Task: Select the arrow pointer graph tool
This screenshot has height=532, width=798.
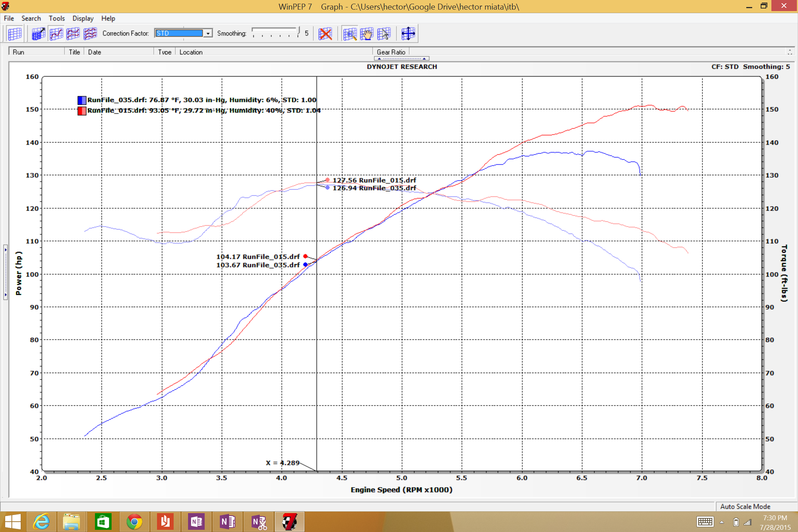Action: 384,34
